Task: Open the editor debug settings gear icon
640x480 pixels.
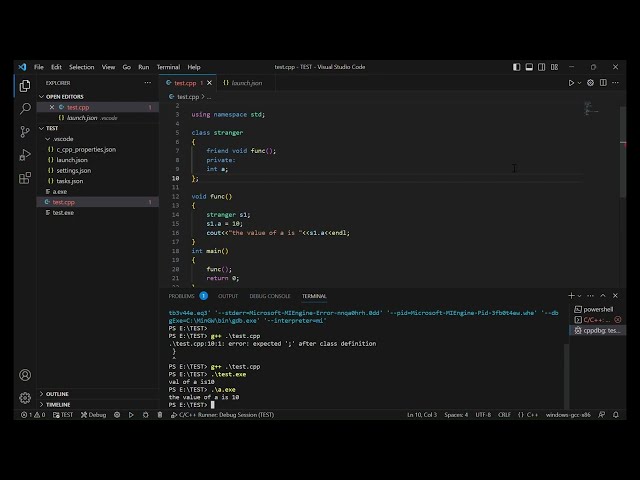Action: point(590,83)
